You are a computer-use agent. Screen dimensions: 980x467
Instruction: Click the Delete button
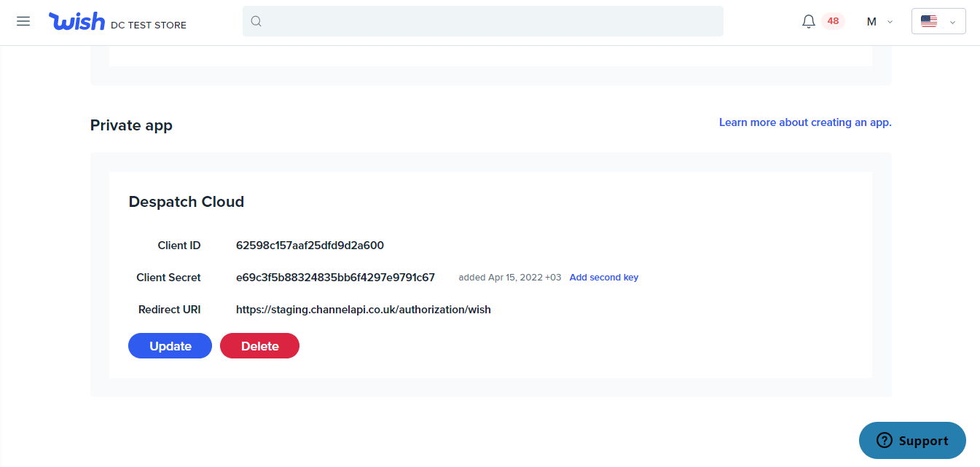click(259, 346)
